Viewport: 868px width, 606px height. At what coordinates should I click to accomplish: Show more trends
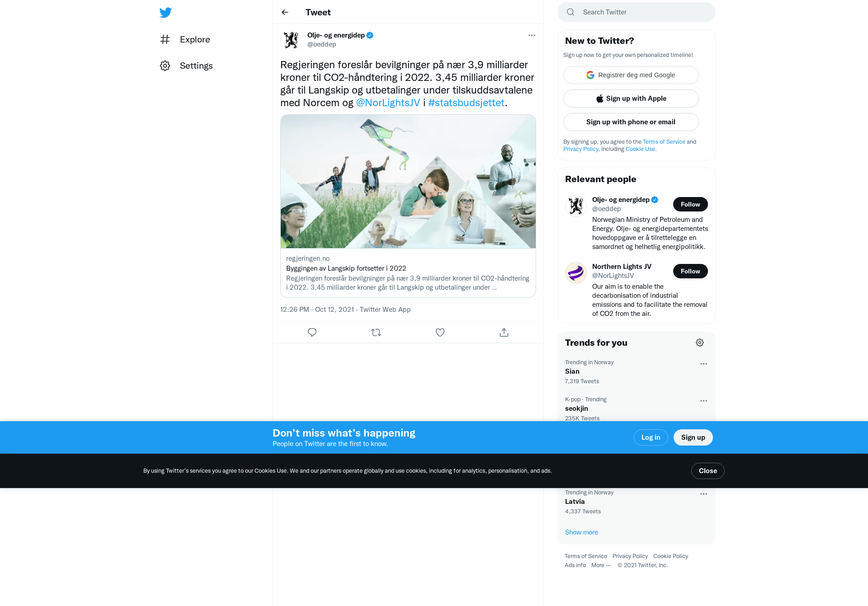coord(581,532)
